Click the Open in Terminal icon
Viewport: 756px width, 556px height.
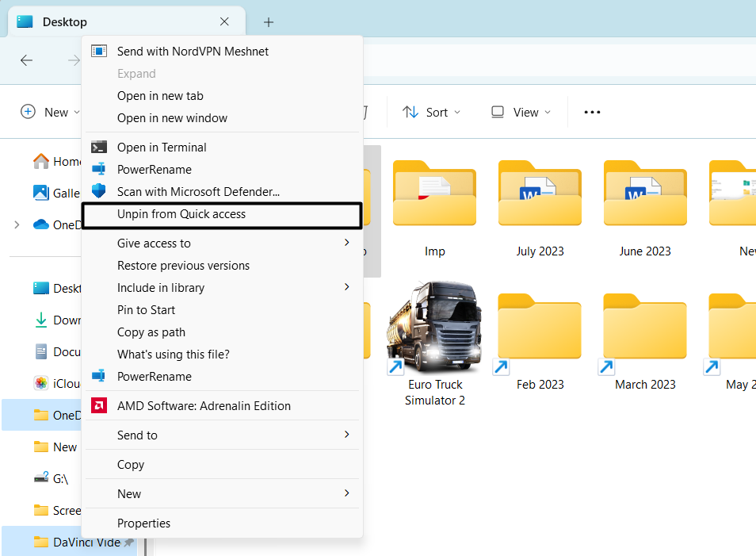99,148
